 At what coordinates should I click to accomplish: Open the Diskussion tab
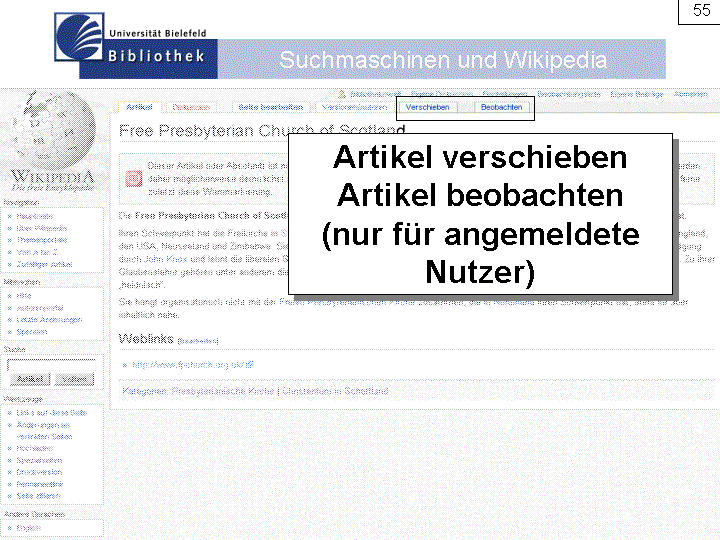(x=191, y=107)
